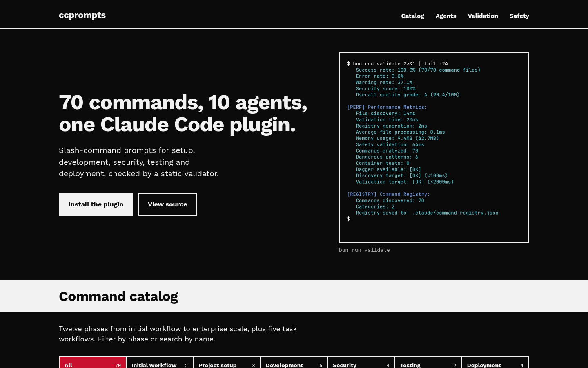The image size is (588, 368).
Task: Click the 'bun run validate' caption text
Action: (364, 250)
